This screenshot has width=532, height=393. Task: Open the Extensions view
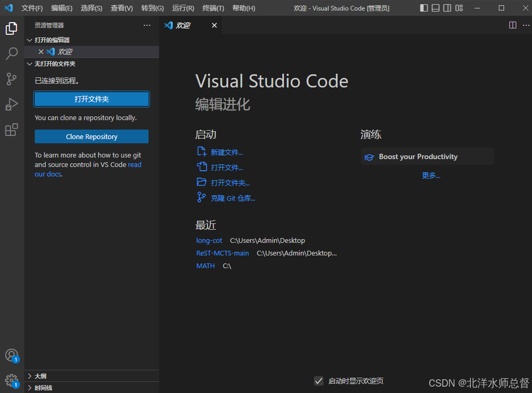point(12,130)
